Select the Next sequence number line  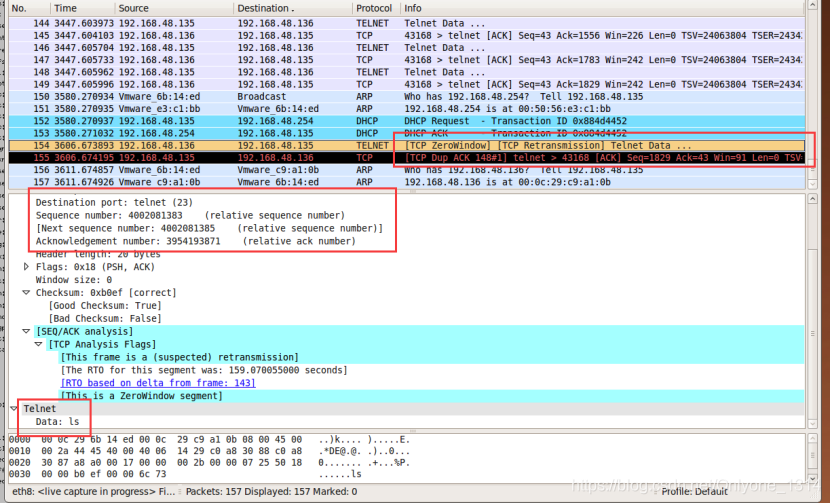[209, 228]
